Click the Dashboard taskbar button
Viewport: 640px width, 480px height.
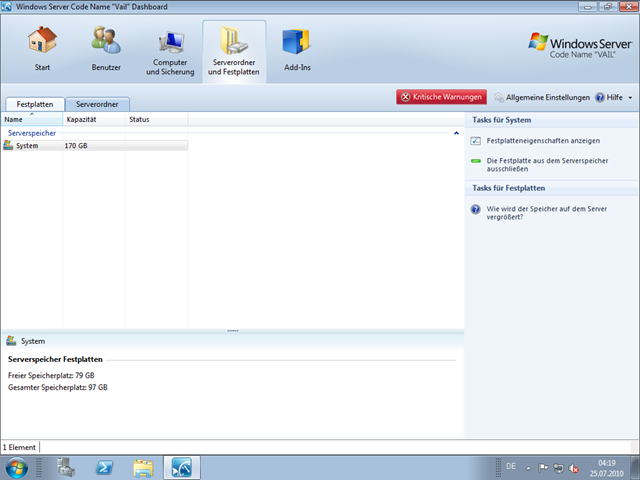(182, 468)
